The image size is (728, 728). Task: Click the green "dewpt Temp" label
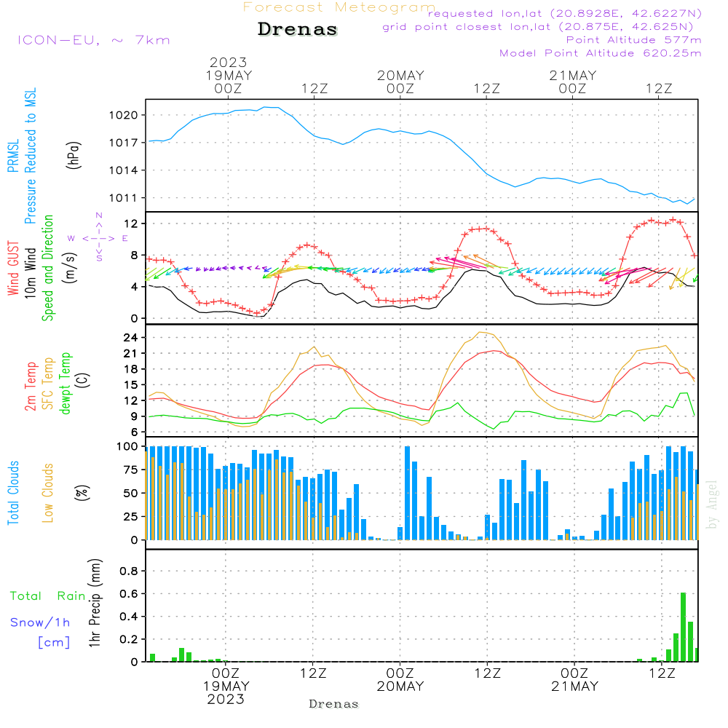[x=65, y=383]
